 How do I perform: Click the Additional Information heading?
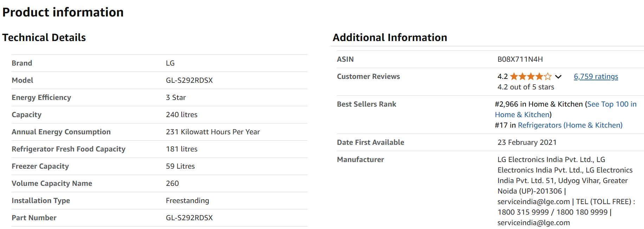(390, 38)
